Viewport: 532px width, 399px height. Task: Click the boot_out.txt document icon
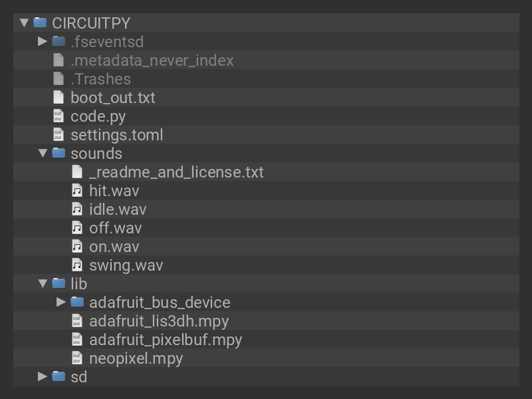click(59, 97)
